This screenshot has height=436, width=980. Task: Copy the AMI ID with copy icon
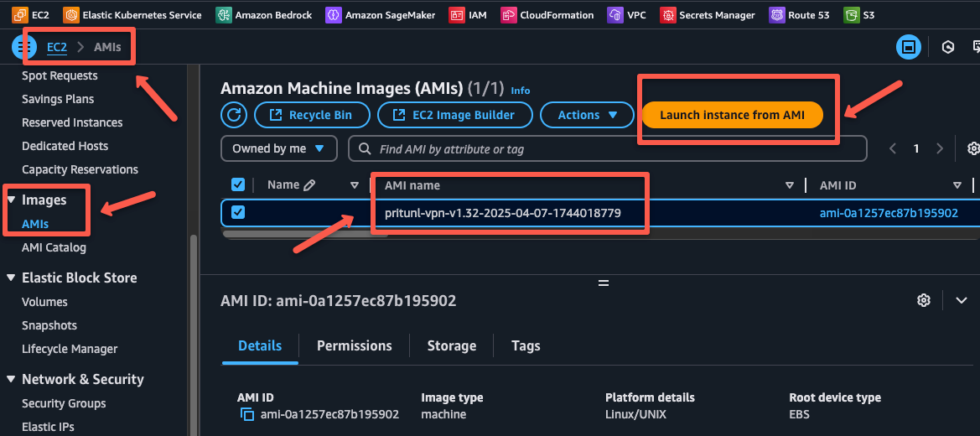pyautogui.click(x=247, y=414)
